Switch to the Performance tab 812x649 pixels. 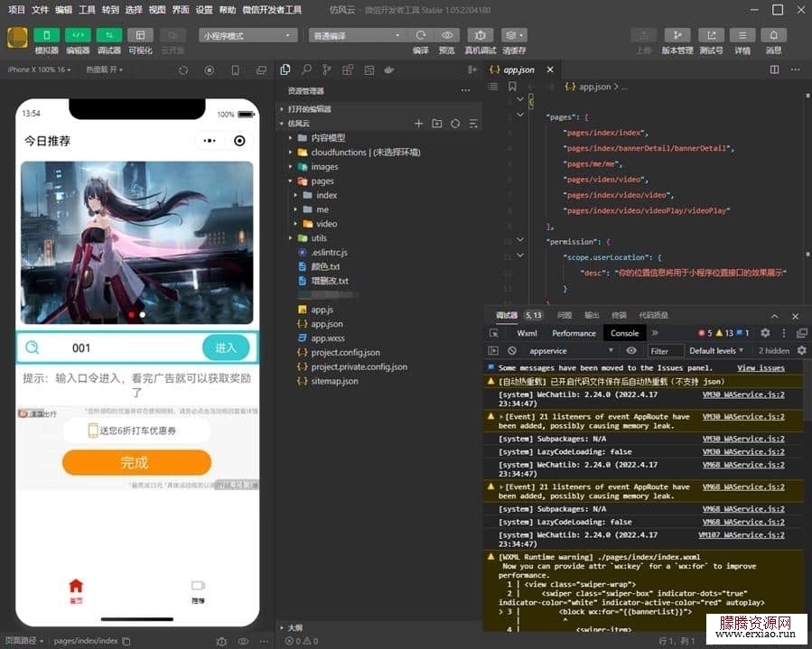[x=574, y=333]
